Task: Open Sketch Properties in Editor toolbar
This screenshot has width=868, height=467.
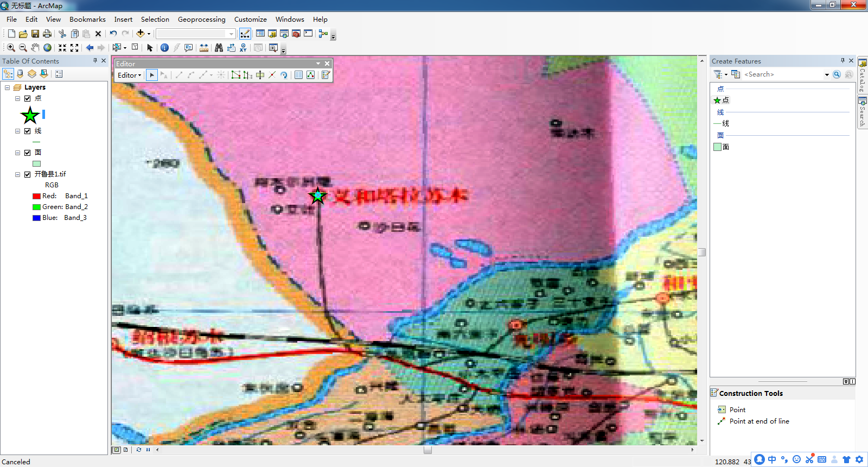Action: click(x=310, y=75)
